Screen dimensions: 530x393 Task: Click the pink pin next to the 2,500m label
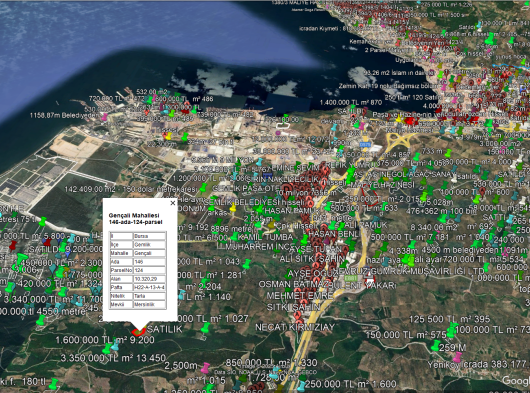205,368
